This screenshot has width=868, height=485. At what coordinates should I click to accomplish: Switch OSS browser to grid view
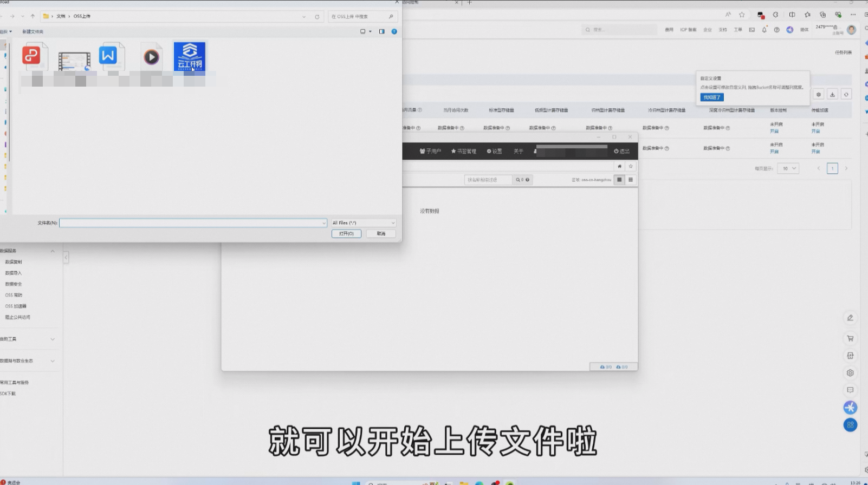[x=631, y=180]
